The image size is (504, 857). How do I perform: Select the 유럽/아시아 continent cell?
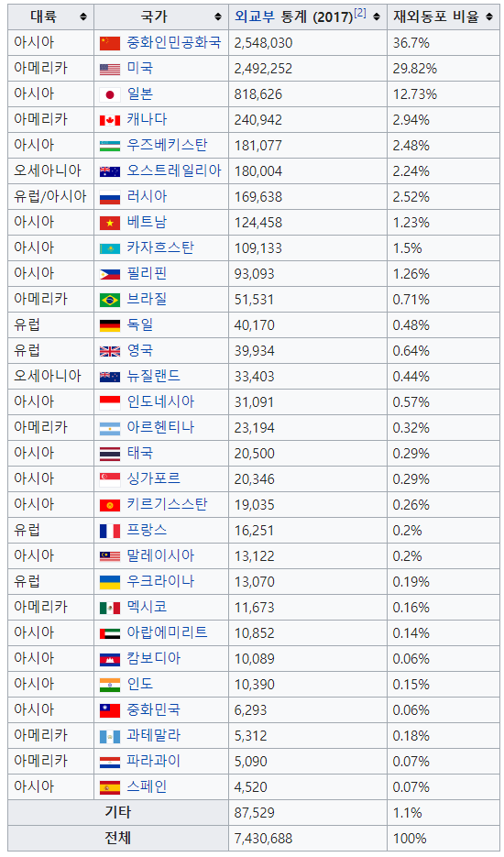pos(50,197)
